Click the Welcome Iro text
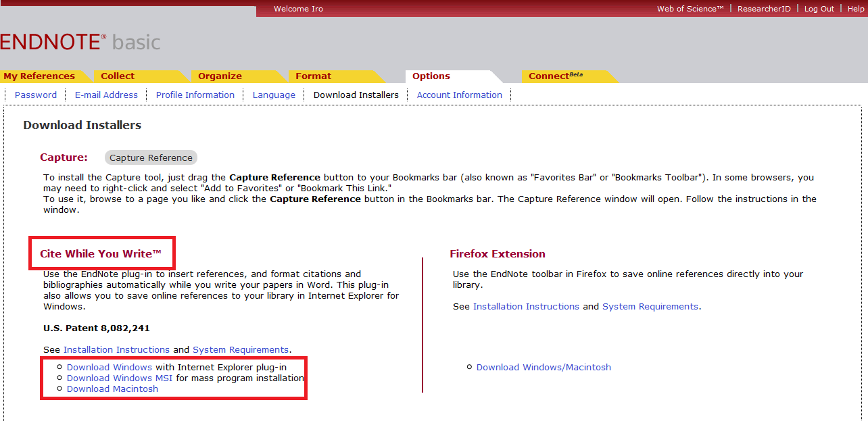The height and width of the screenshot is (421, 868). (298, 9)
